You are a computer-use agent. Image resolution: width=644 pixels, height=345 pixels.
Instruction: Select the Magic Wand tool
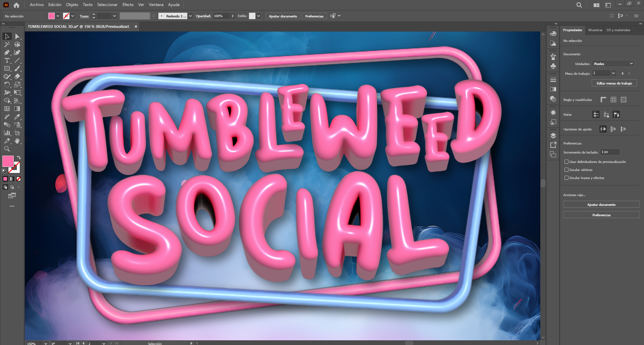(7, 44)
